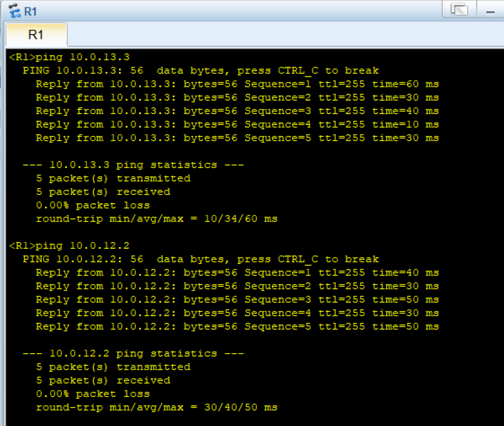This screenshot has height=426, width=504.
Task: Click 10.0.12.2 reply with Sequence=1 time=40 ms
Action: coord(237,272)
